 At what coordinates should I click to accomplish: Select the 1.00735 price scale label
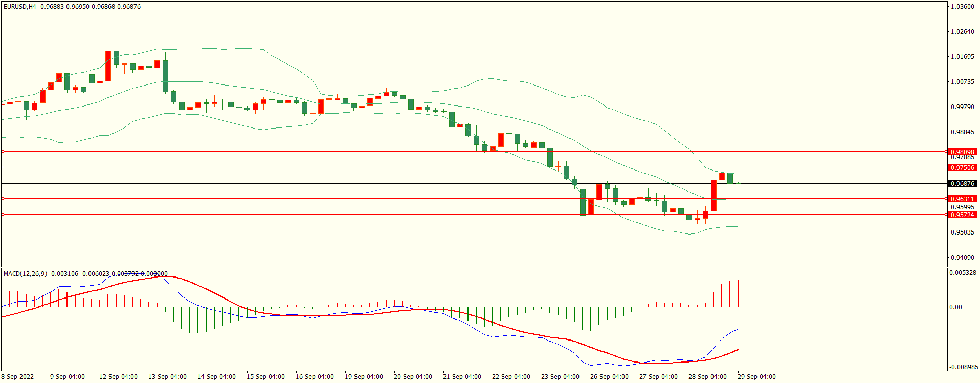pyautogui.click(x=962, y=82)
